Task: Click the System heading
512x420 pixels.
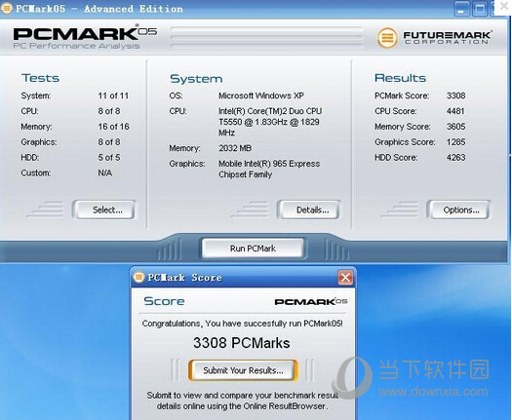Action: (196, 79)
